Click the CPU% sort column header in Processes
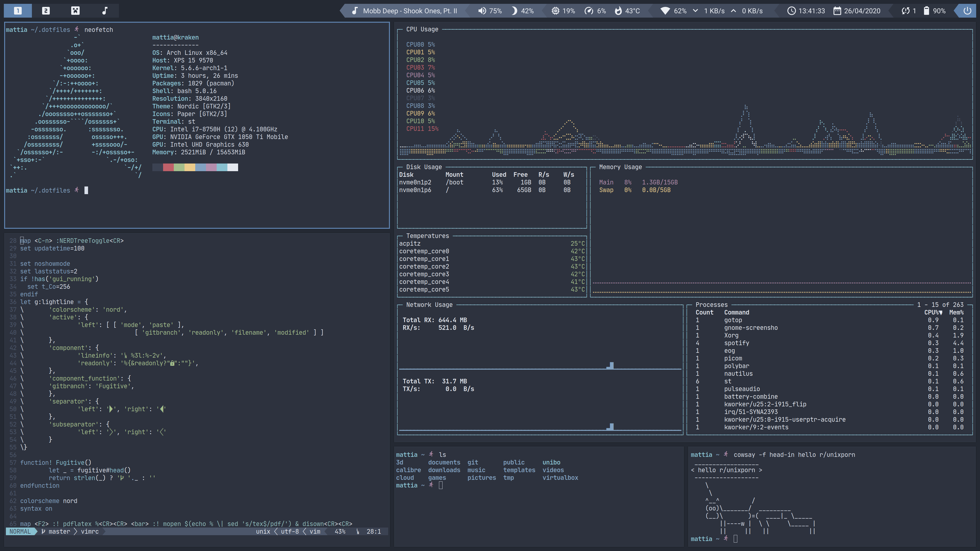The height and width of the screenshot is (551, 980). tap(933, 312)
